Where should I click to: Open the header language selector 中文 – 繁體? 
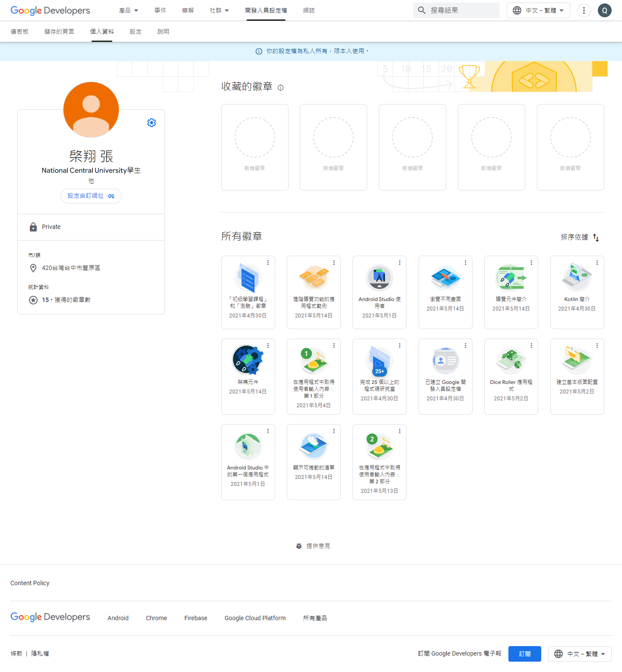click(538, 10)
